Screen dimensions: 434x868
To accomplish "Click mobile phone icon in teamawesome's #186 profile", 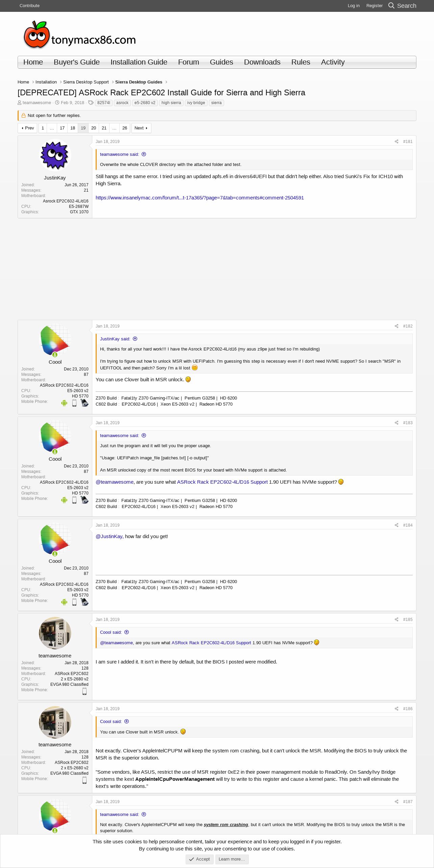I will click(x=85, y=780).
